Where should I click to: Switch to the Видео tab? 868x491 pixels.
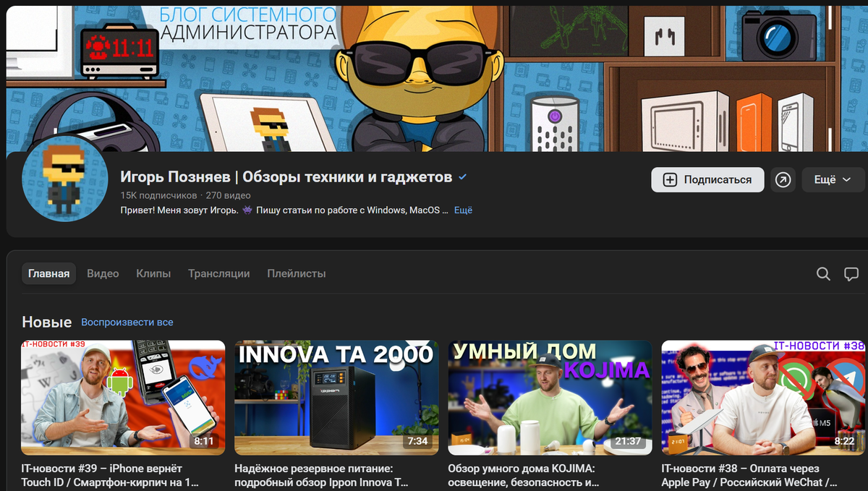click(x=103, y=273)
